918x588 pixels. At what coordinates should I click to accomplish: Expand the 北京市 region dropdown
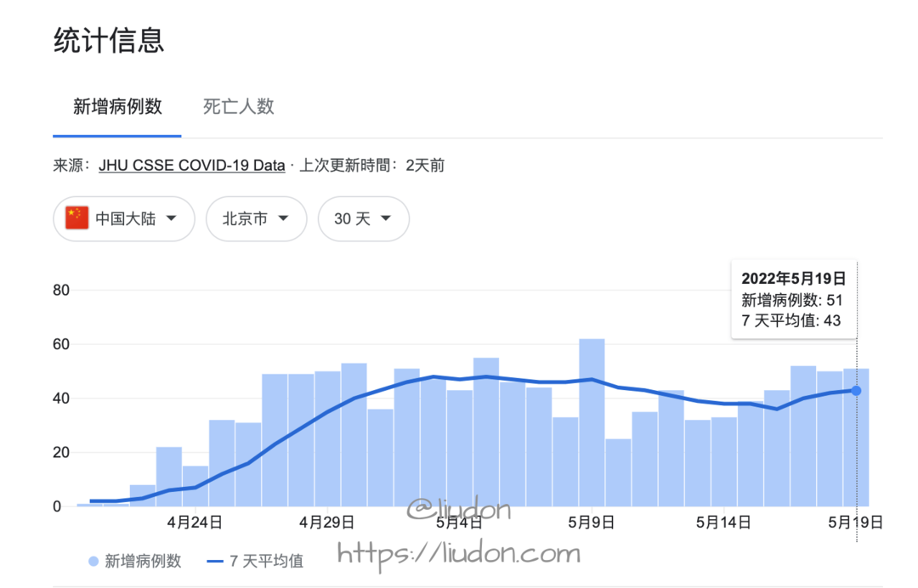tap(257, 219)
